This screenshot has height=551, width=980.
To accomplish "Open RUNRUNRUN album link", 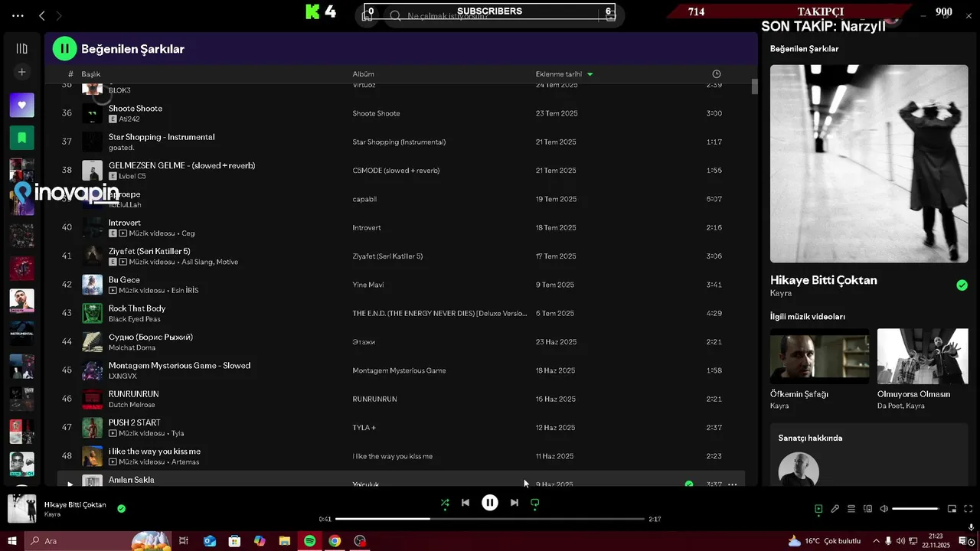I will point(374,399).
